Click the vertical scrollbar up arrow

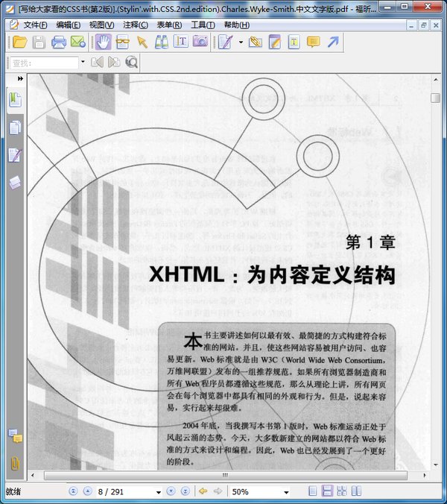pyautogui.click(x=435, y=79)
